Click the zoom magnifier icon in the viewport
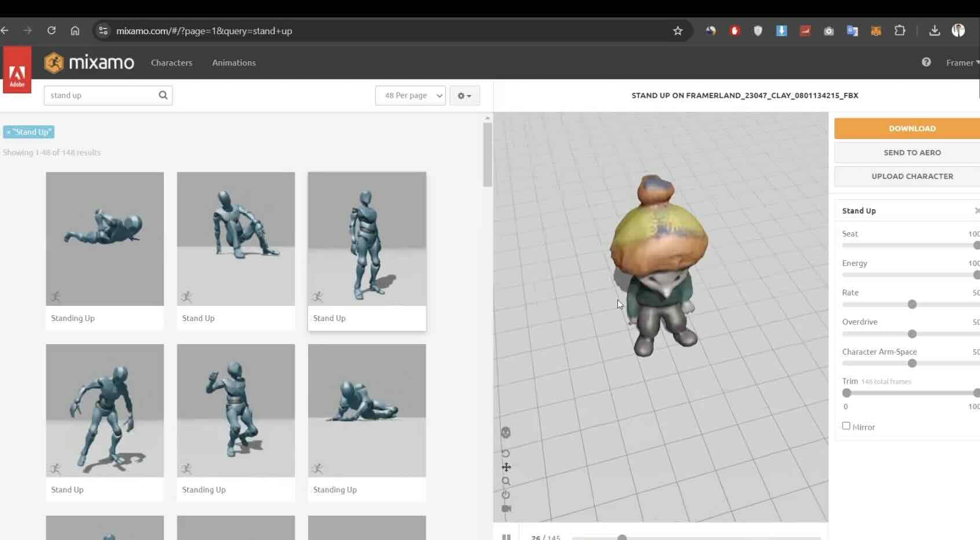 506,481
